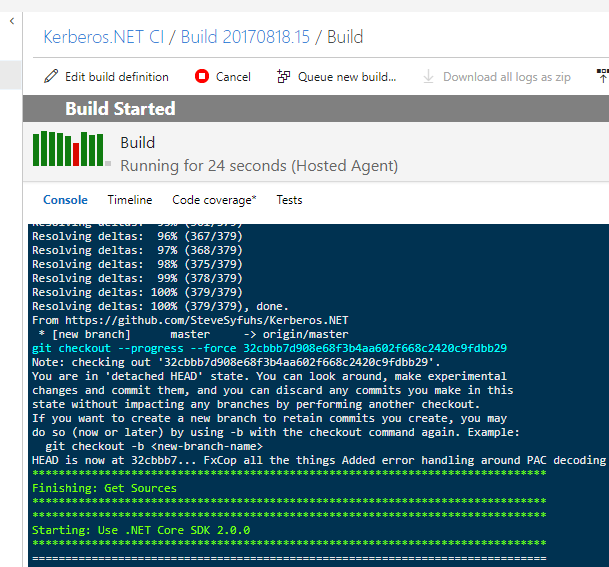Click the 'Resolving deltas: 97% (368/379)' line
Image resolution: width=609 pixels, height=567 pixels.
click(x=137, y=250)
